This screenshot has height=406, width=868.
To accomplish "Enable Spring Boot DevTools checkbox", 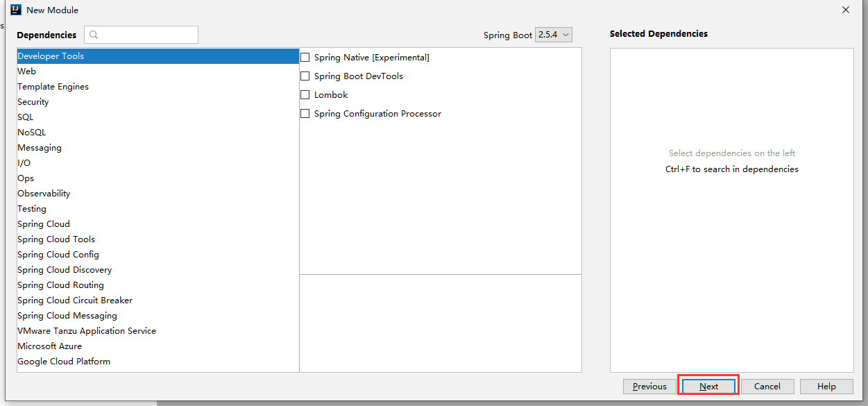I will (x=305, y=76).
